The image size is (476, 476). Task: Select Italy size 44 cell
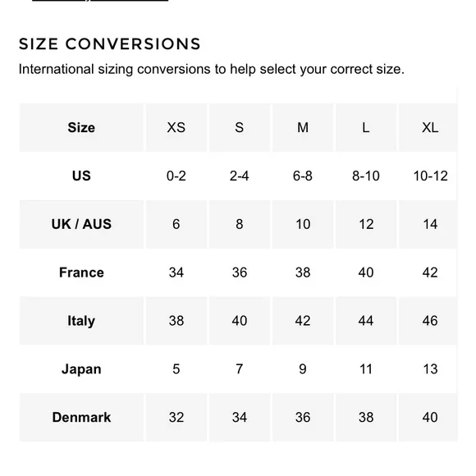pos(366,321)
